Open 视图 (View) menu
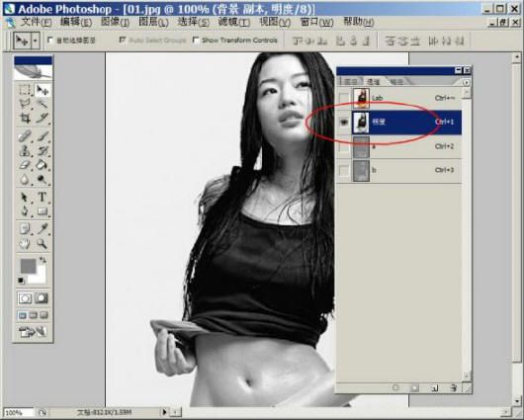Viewport: 524px width, 420px height. pyautogui.click(x=275, y=22)
